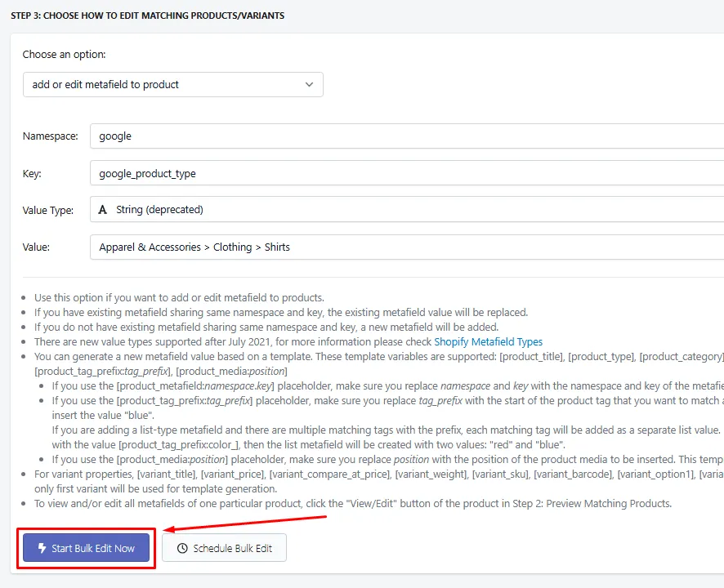The height and width of the screenshot is (588, 724).
Task: Open the 'add or edit metafield to product' dropdown
Action: click(x=172, y=84)
